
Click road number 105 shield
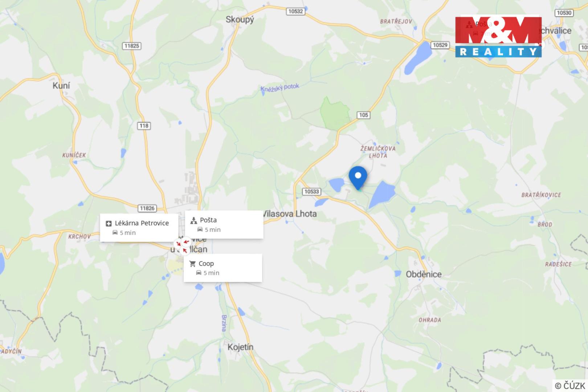(363, 115)
